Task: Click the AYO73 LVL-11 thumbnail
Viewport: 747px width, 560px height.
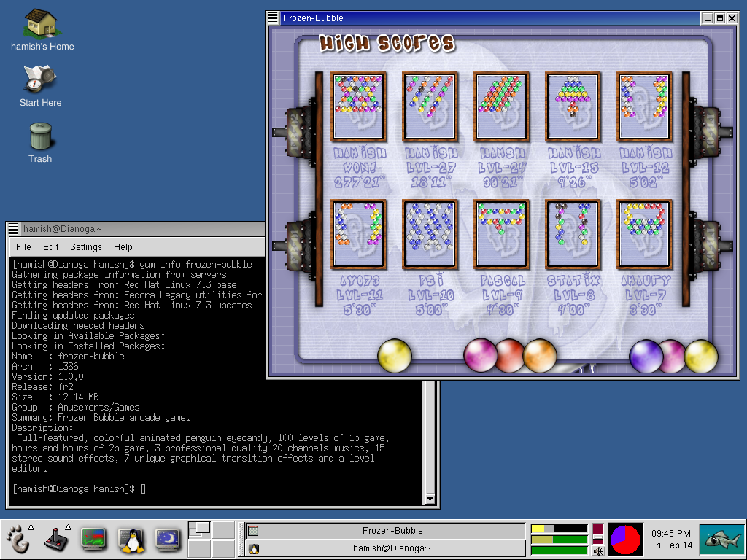Action: [x=359, y=234]
